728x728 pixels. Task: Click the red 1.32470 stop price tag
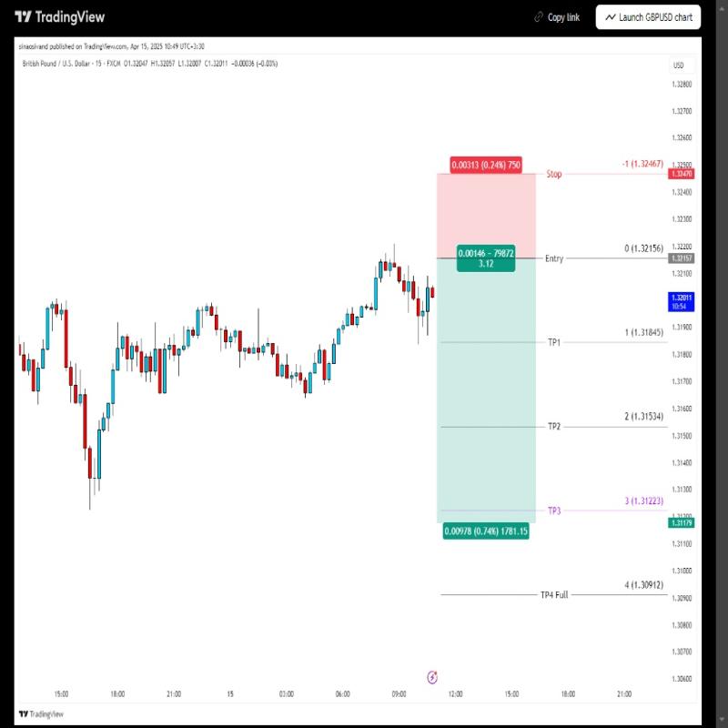pyautogui.click(x=681, y=174)
